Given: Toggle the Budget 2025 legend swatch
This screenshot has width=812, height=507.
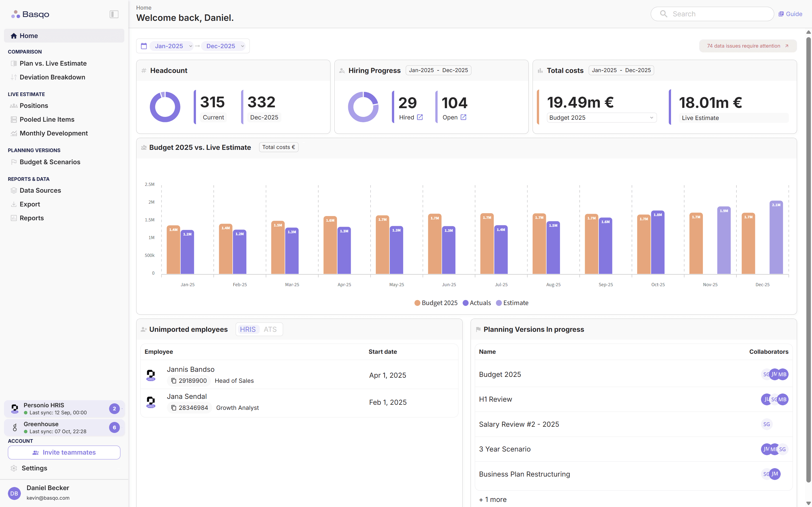Looking at the screenshot, I should (x=417, y=303).
